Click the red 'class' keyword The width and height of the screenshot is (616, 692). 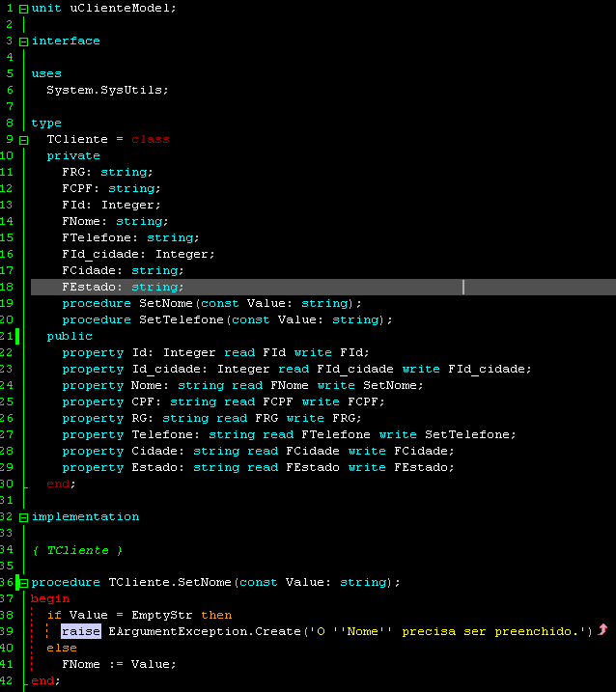[x=150, y=139]
